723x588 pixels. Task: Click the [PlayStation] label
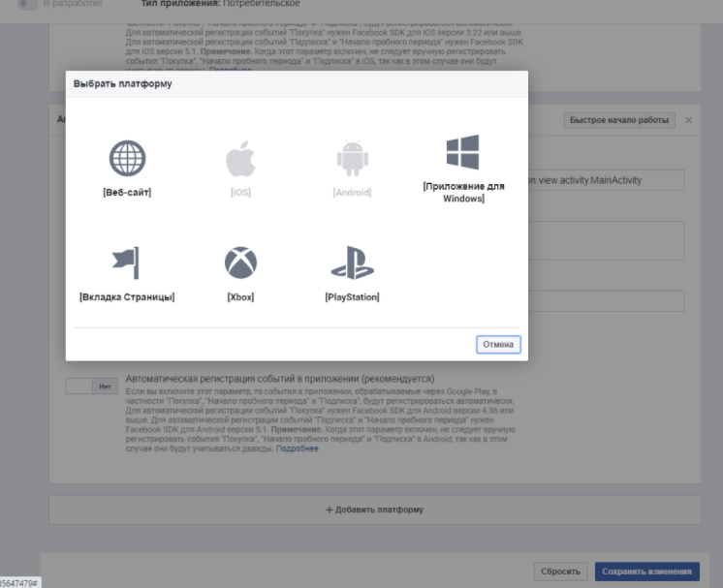352,296
